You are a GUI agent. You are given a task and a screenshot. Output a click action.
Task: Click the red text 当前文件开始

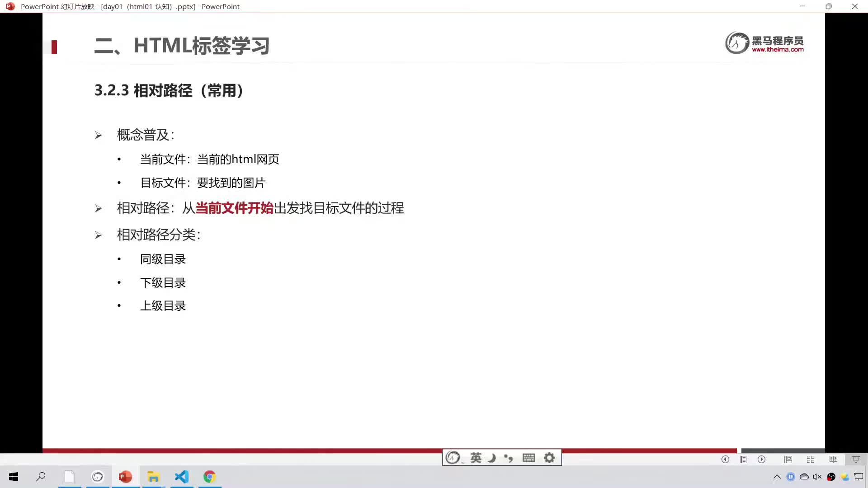pos(234,208)
